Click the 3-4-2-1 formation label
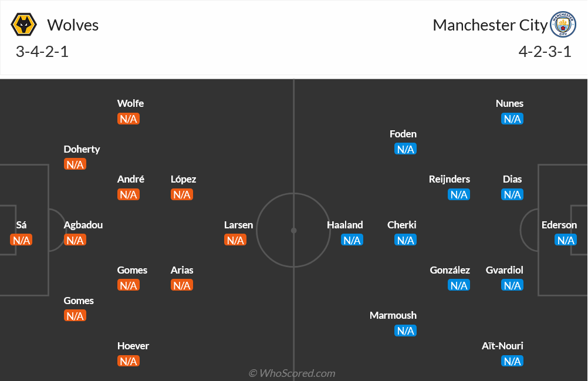This screenshot has height=381, width=588. coord(42,52)
